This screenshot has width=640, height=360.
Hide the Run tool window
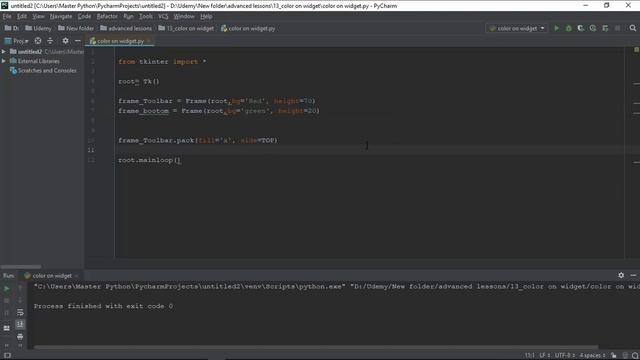[633, 276]
